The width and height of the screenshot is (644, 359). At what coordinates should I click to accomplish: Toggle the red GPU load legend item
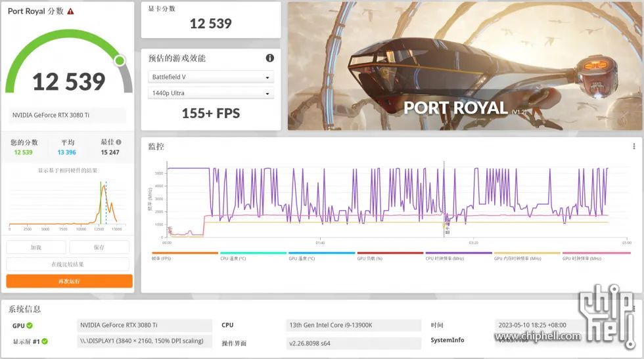[x=390, y=256]
